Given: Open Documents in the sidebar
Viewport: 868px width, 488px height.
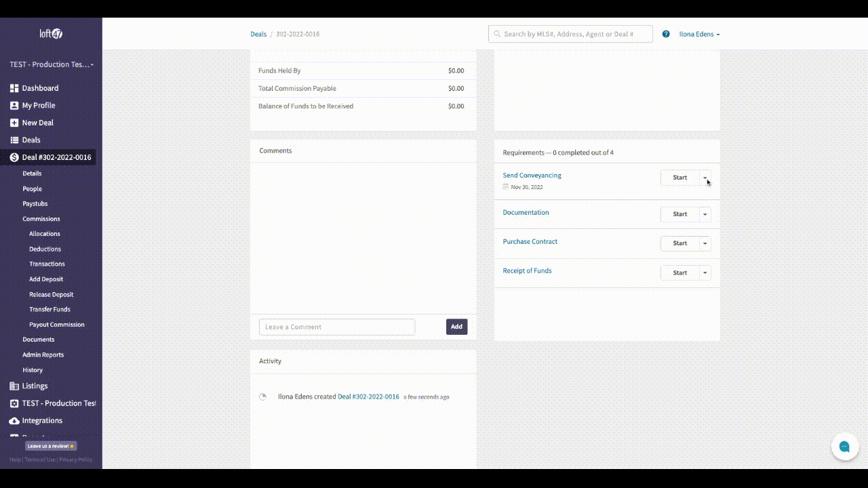Looking at the screenshot, I should point(38,340).
